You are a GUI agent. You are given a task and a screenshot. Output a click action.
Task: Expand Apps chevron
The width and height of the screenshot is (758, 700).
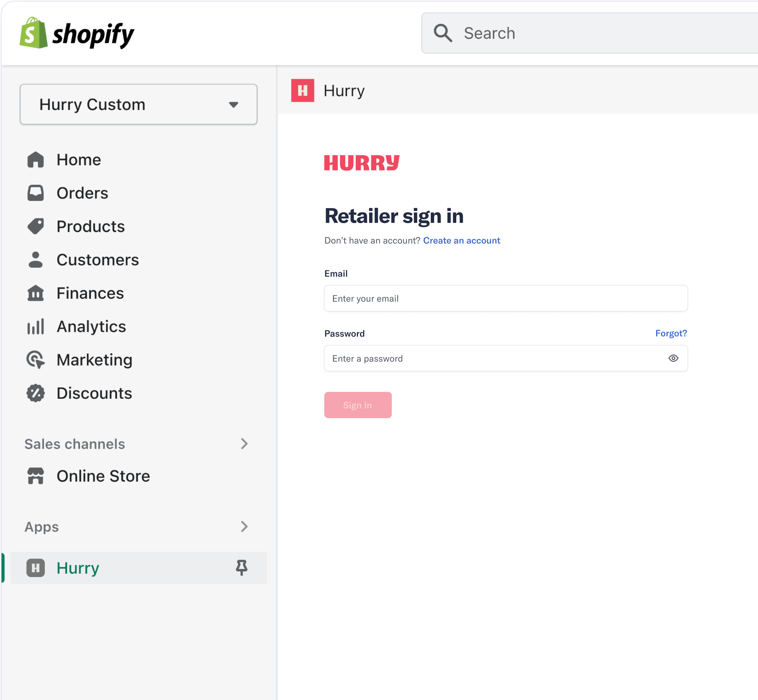click(x=244, y=526)
